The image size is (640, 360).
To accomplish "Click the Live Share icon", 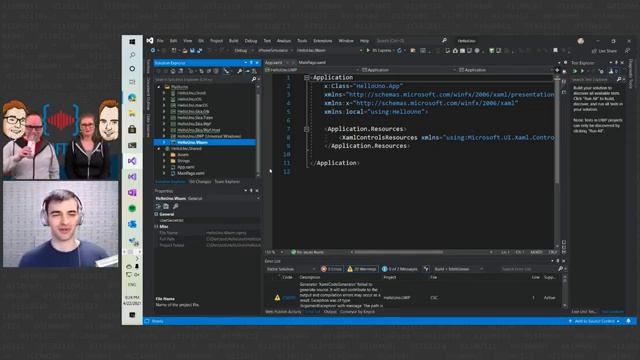I will click(594, 51).
